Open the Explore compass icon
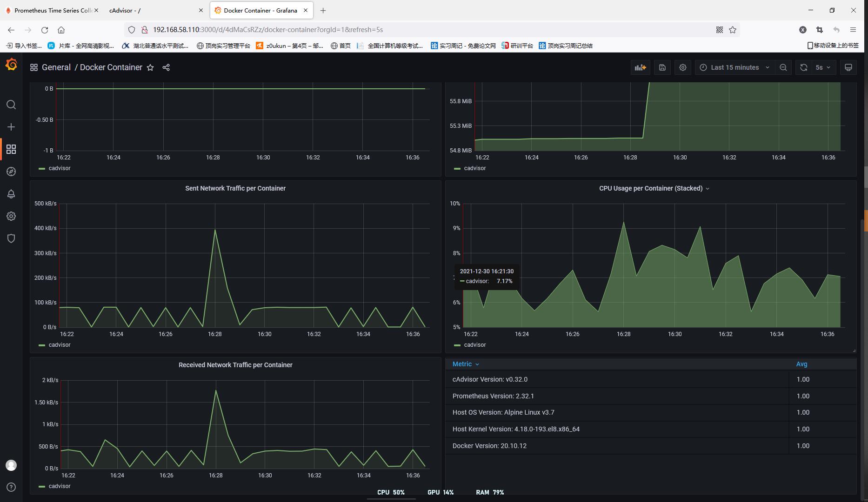 click(x=11, y=172)
